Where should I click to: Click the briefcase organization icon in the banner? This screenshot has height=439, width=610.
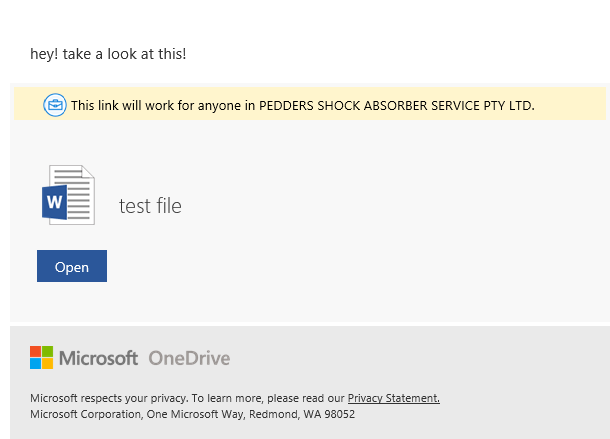coord(55,104)
